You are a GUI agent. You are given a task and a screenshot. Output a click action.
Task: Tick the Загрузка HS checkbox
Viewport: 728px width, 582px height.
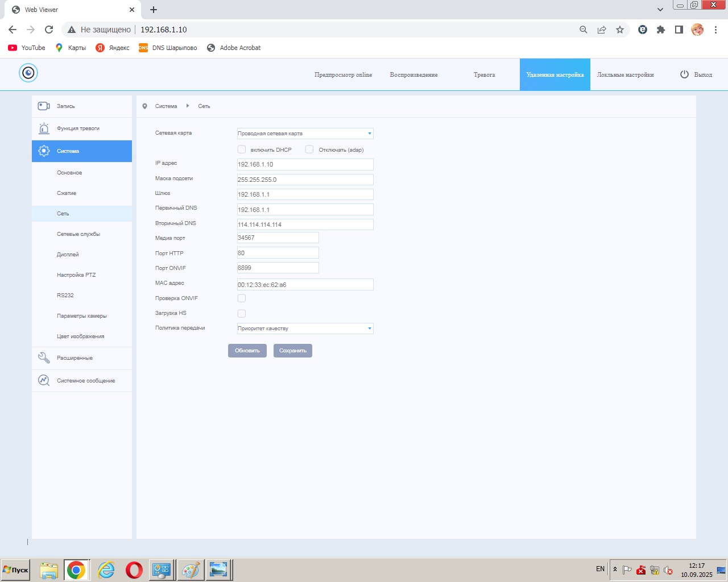tap(242, 314)
